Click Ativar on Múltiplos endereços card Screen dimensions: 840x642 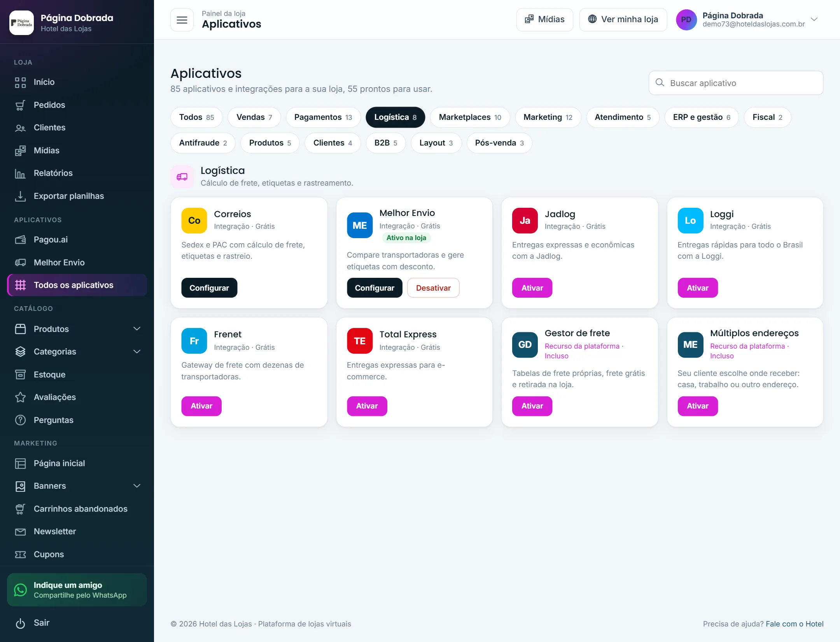[x=698, y=406]
